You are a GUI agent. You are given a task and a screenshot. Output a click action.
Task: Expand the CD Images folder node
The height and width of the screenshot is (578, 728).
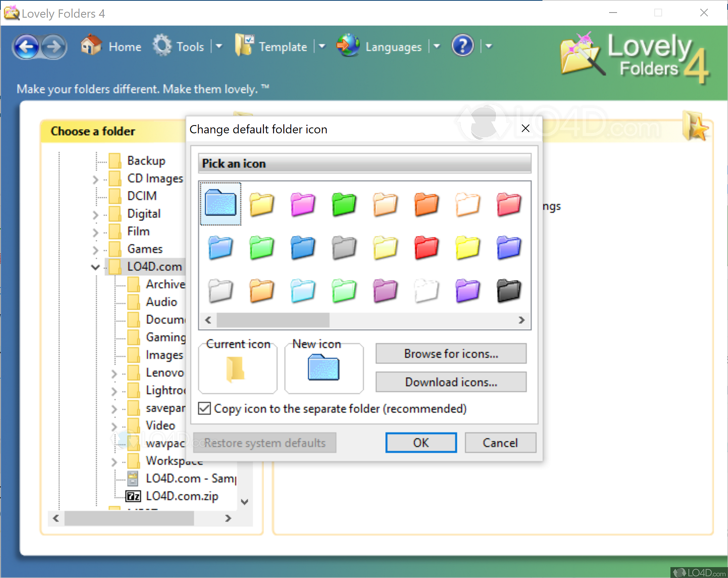click(95, 179)
